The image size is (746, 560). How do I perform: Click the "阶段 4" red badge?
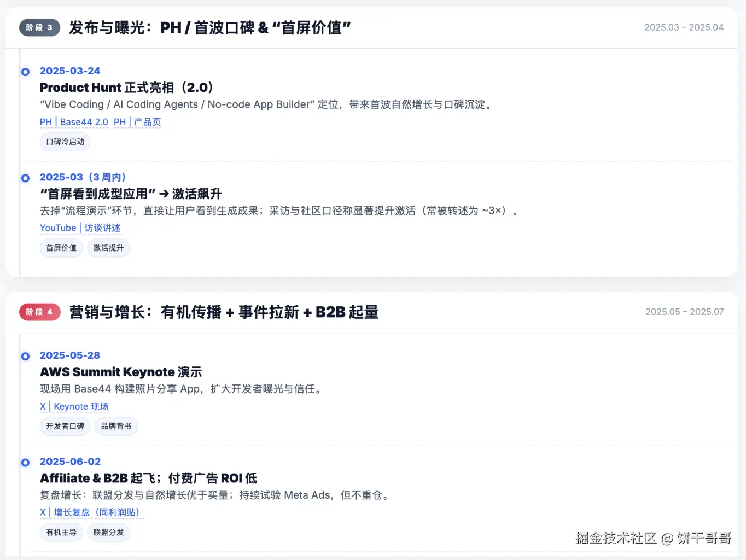[x=39, y=312]
